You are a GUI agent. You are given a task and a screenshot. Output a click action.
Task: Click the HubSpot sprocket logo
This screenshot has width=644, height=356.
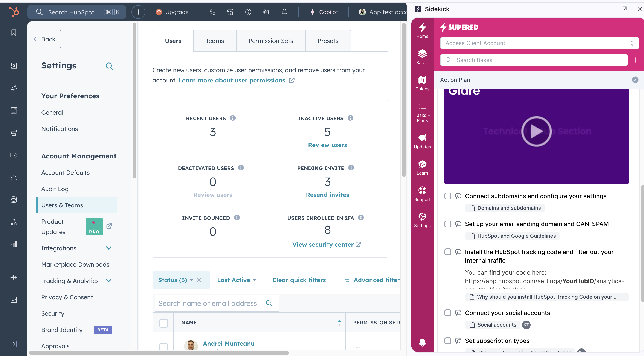[14, 12]
